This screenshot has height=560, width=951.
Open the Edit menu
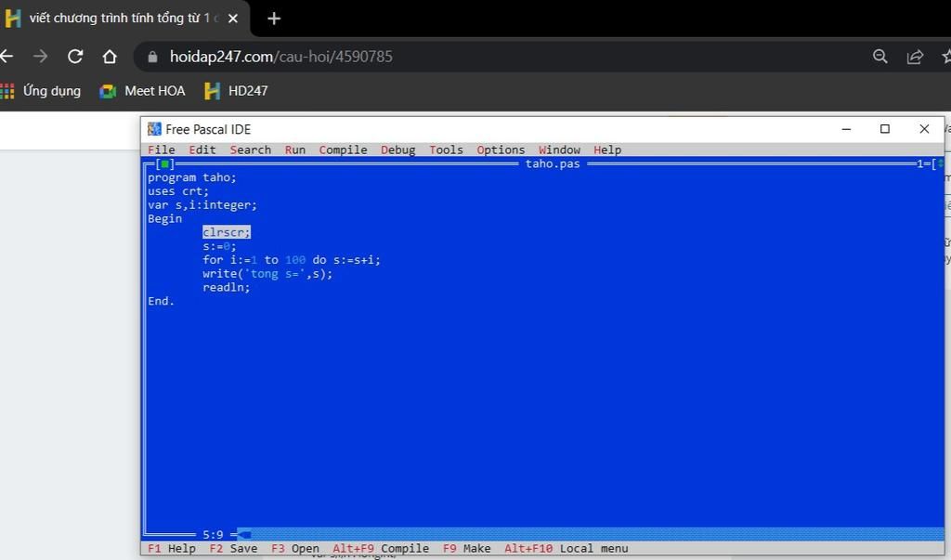(x=202, y=150)
